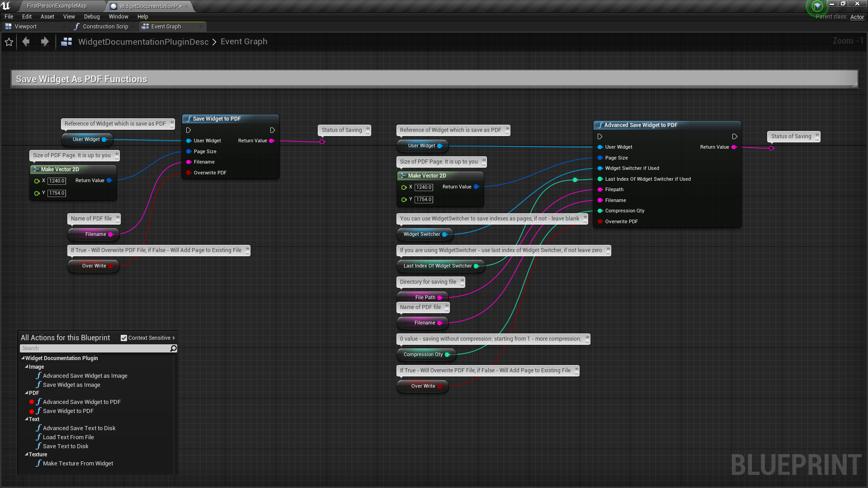This screenshot has height=488, width=868.
Task: Click the left Make Vector 2D X pin
Action: 37,181
